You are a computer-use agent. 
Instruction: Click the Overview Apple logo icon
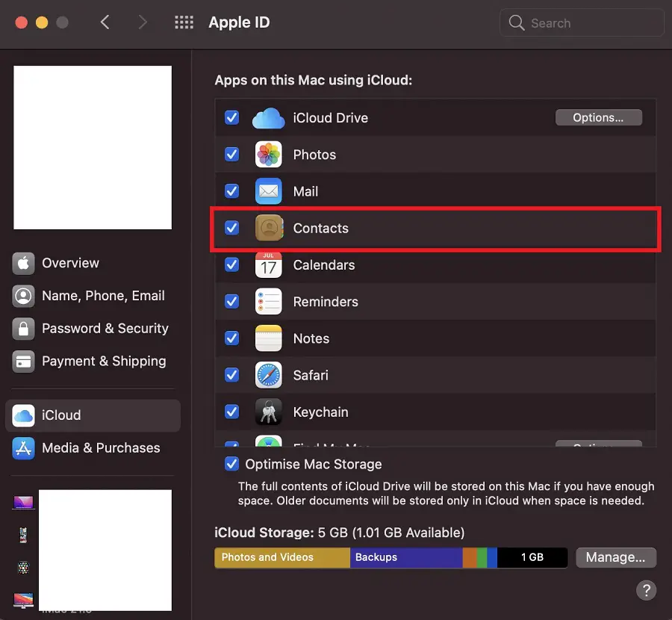click(x=23, y=263)
